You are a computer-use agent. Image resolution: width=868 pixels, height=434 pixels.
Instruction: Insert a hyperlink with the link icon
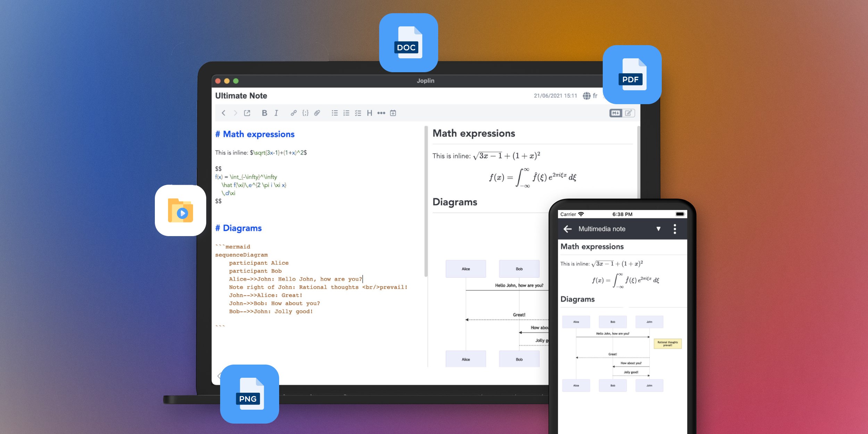coord(293,113)
